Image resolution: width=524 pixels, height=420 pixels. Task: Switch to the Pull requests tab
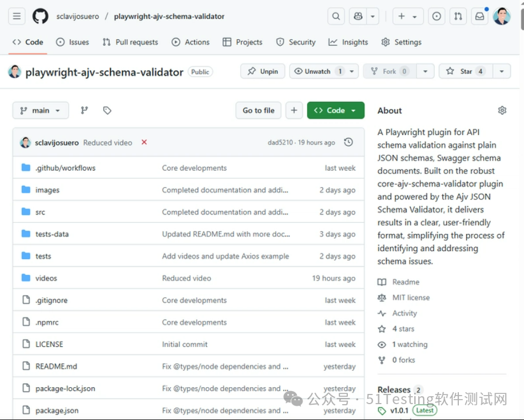[130, 42]
